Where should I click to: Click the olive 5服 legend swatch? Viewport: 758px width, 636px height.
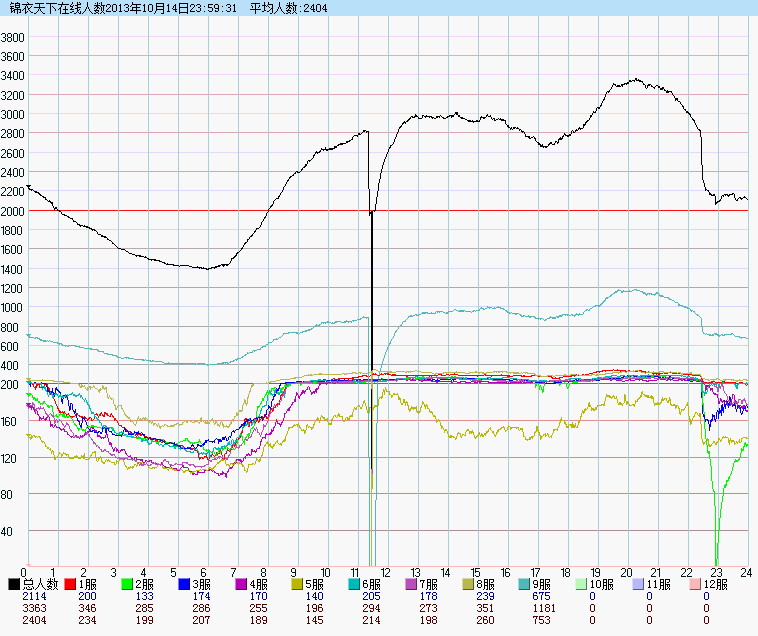(298, 584)
